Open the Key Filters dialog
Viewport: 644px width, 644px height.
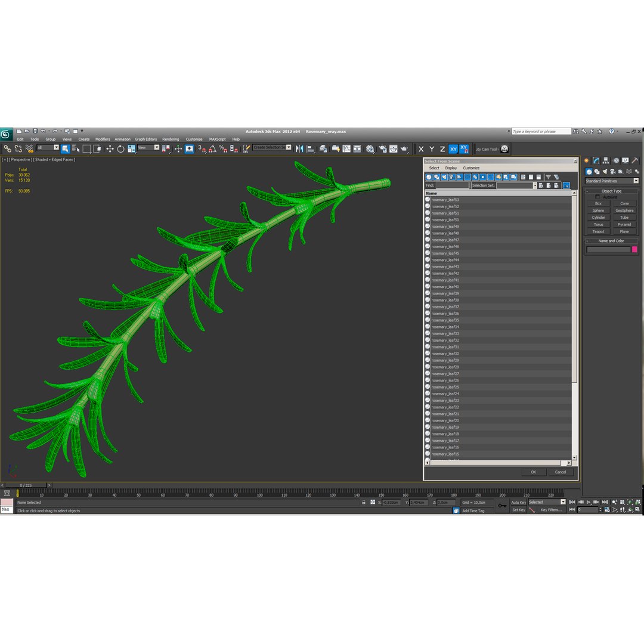pos(550,510)
